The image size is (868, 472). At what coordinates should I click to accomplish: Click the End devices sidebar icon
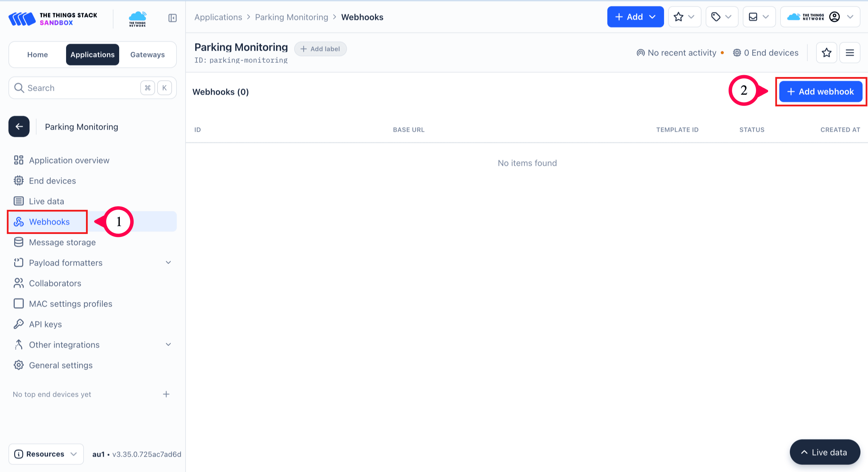(19, 181)
